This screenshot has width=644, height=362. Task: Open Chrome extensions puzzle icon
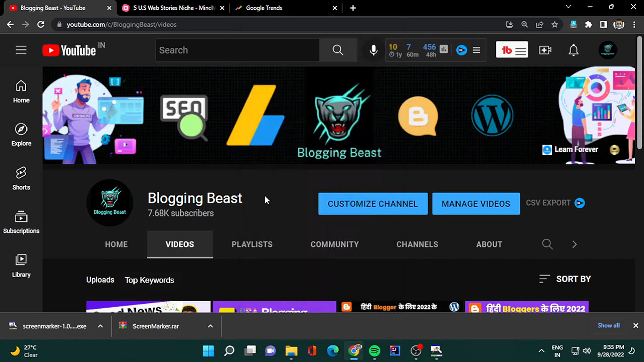coord(589,24)
